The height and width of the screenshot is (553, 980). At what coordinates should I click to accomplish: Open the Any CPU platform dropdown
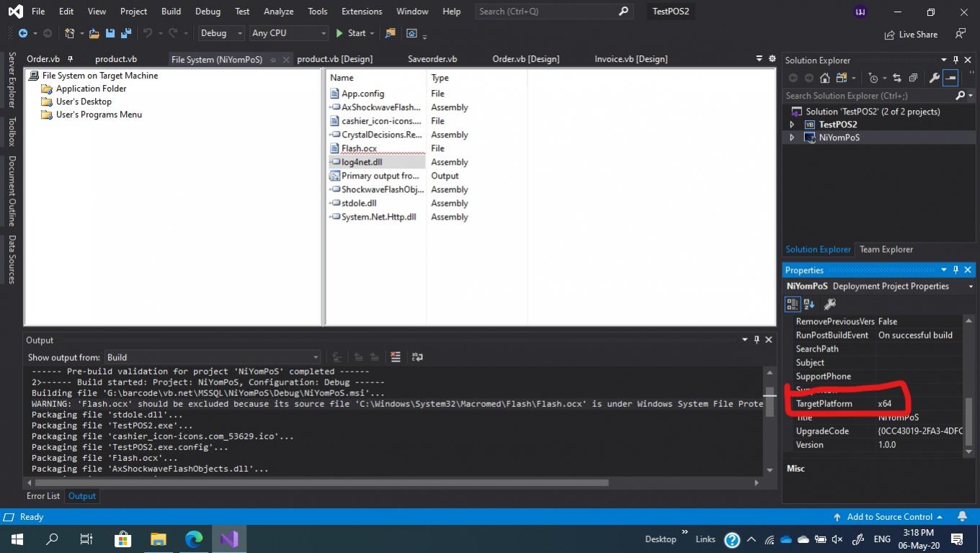tap(288, 33)
